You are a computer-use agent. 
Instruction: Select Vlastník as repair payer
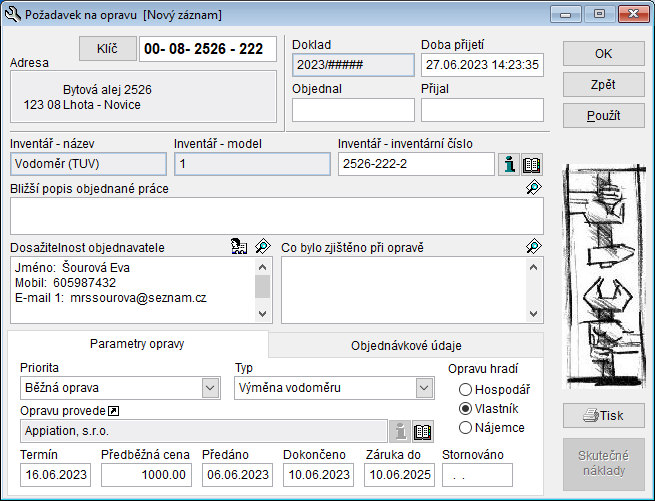(465, 409)
